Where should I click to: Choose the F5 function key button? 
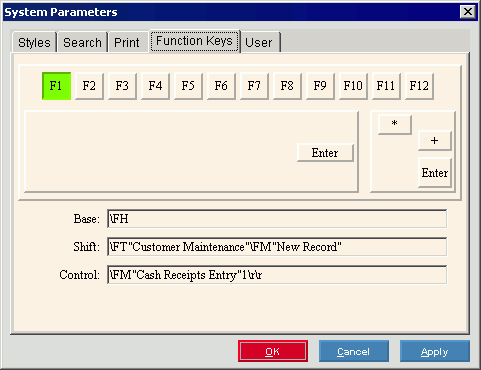(188, 86)
